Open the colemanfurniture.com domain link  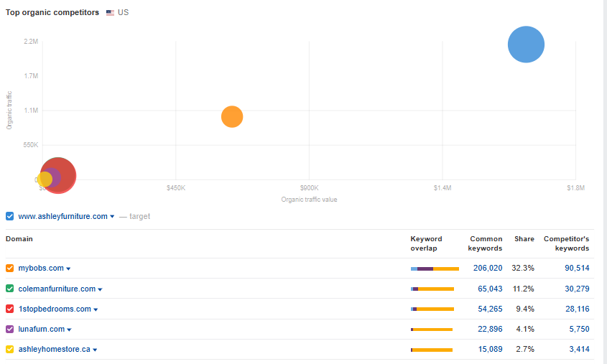point(57,289)
